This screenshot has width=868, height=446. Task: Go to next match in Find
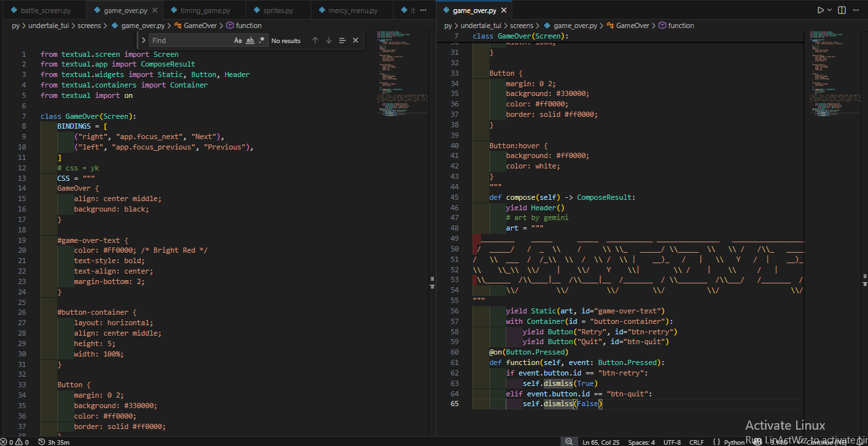pyautogui.click(x=329, y=40)
